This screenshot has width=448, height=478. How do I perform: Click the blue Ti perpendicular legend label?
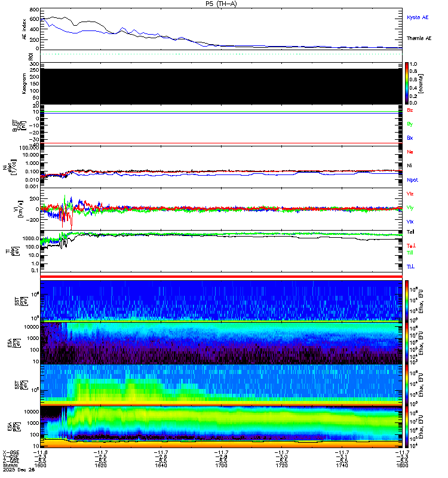(410, 266)
